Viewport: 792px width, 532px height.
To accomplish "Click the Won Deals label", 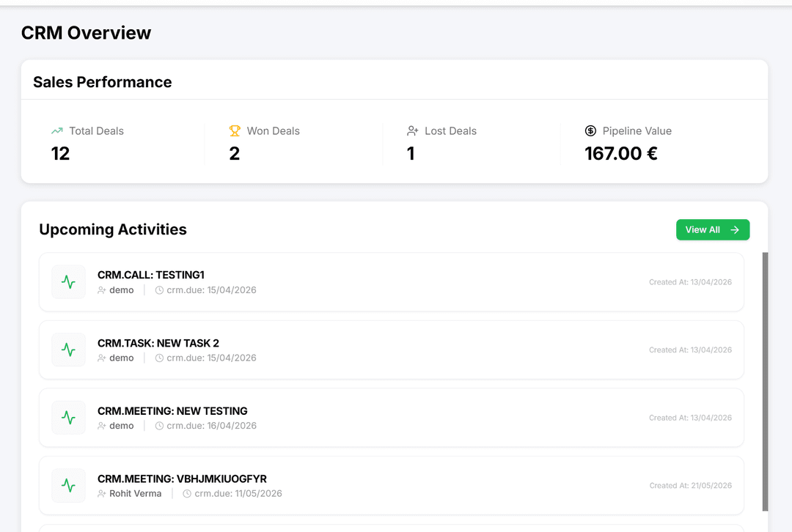I will [274, 130].
